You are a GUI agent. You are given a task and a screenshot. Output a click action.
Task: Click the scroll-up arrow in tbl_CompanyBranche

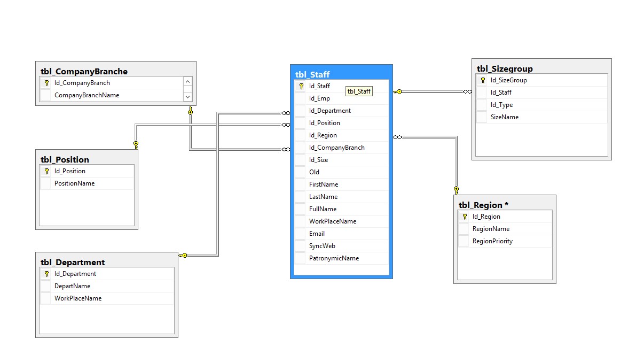pos(187,82)
